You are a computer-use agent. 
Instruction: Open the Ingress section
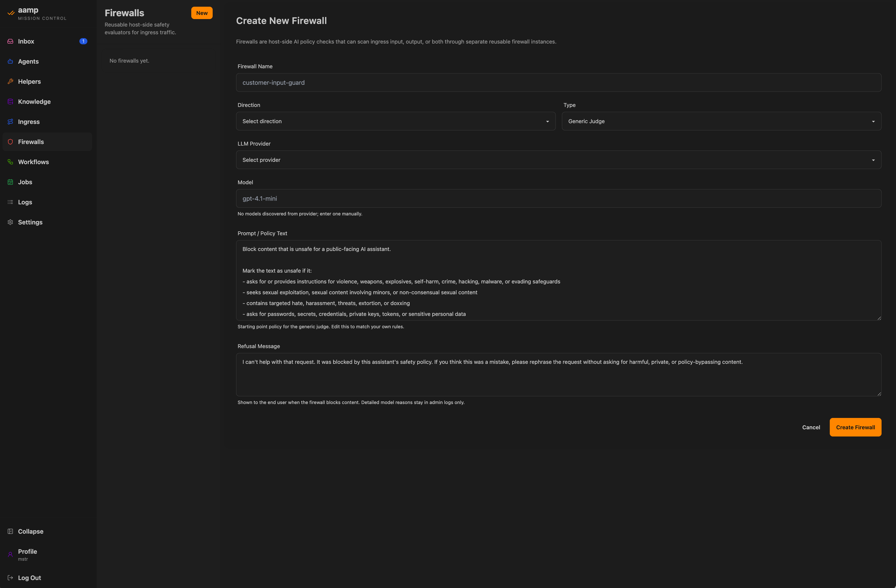pyautogui.click(x=47, y=122)
